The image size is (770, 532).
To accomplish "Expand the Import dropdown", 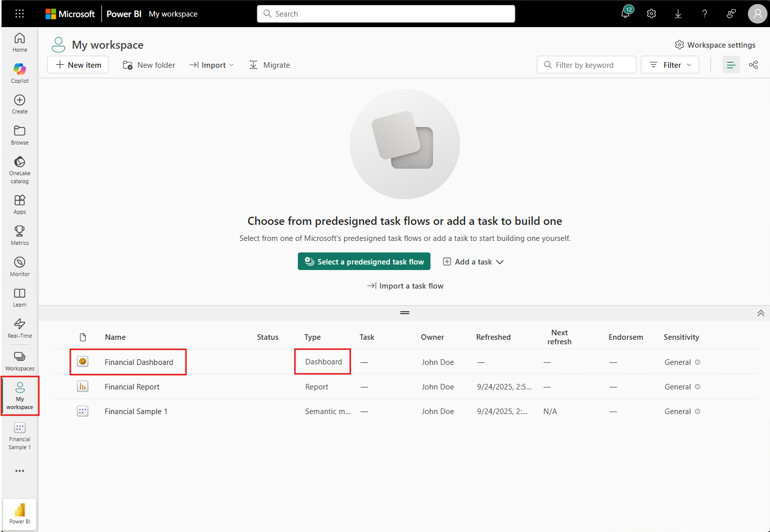I will click(211, 64).
